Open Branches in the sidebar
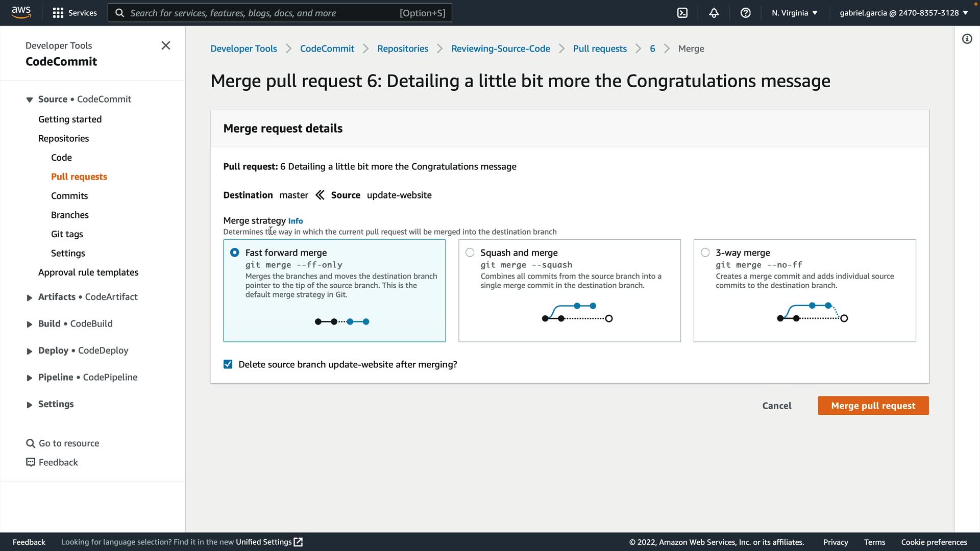The width and height of the screenshot is (980, 551). (x=70, y=215)
